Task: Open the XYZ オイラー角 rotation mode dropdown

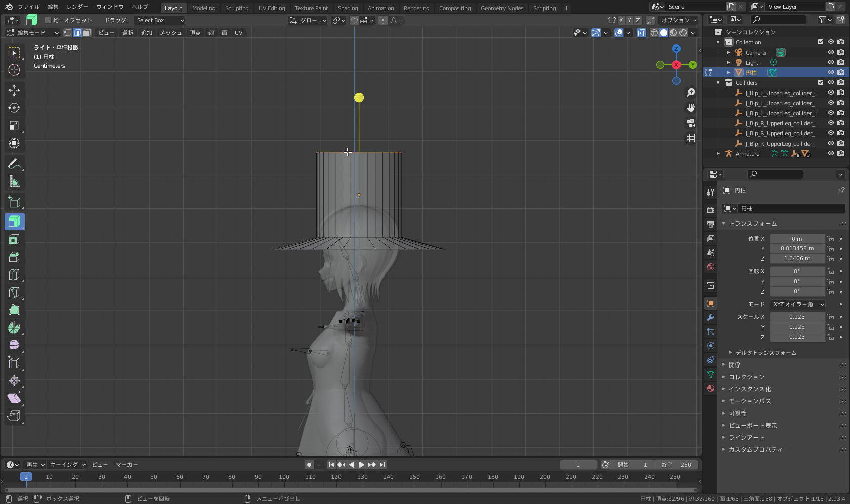Action: pyautogui.click(x=797, y=304)
